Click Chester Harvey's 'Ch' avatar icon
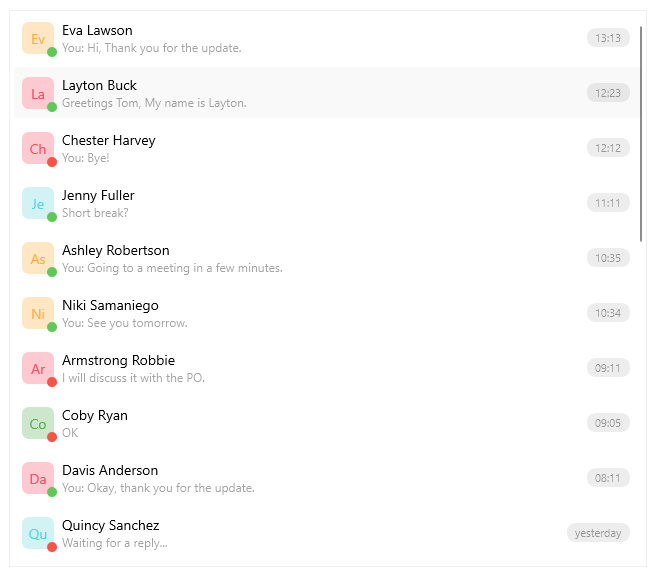This screenshot has height=577, width=654. (37, 148)
